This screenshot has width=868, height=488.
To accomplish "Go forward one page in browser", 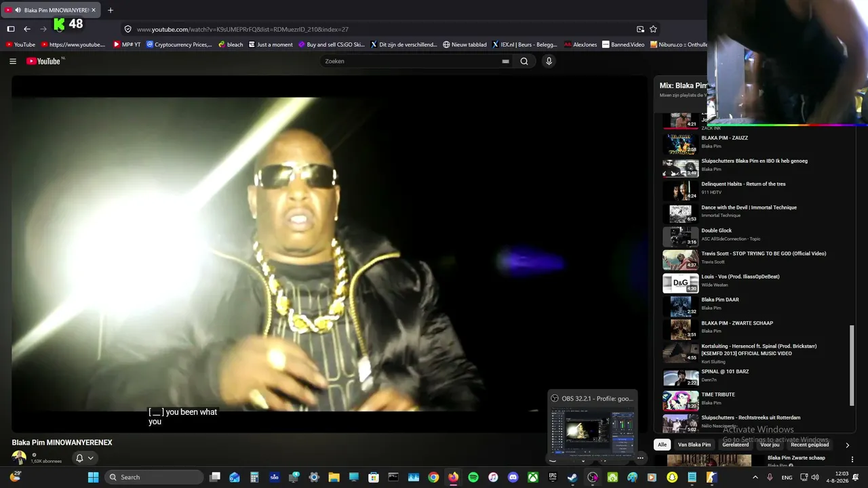I will [43, 28].
